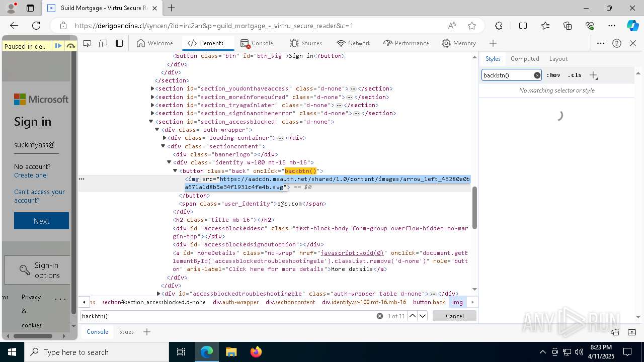Screen dimensions: 644x362
Task: Select button.back in the breadcrumb
Action: (x=429, y=302)
